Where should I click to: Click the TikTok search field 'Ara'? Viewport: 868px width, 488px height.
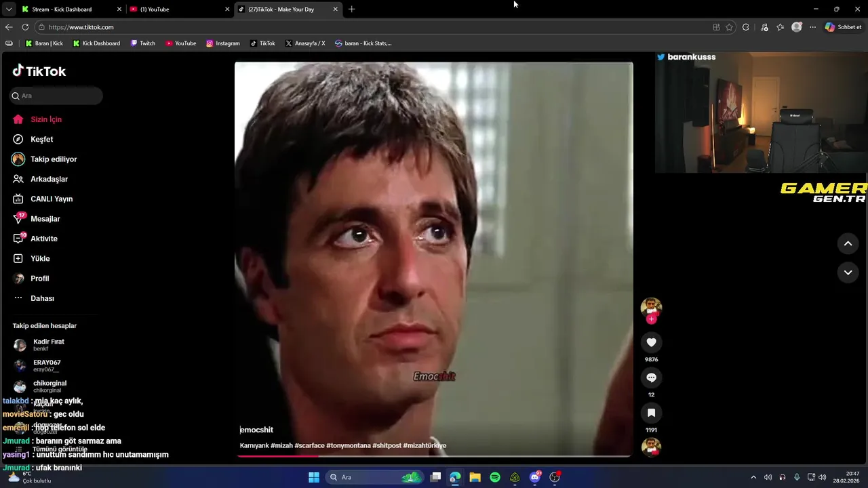pos(56,96)
